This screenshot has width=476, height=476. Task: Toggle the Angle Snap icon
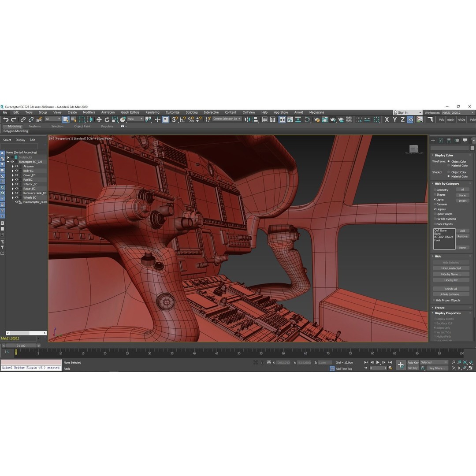(x=183, y=119)
